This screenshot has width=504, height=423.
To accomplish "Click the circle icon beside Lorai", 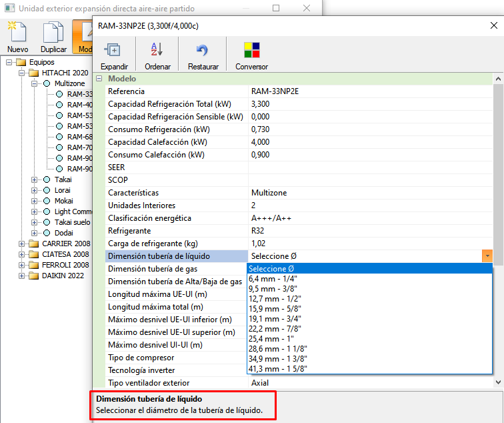I will [47, 190].
